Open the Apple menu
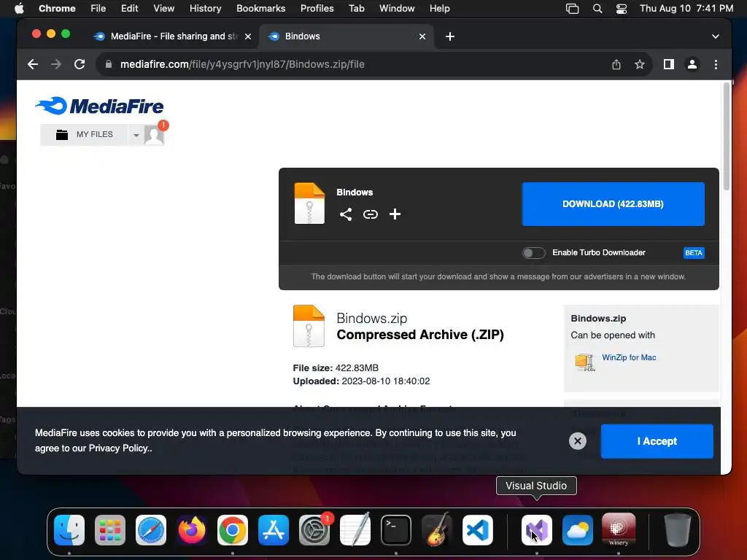Screen dimensions: 747x560 [x=19, y=9]
